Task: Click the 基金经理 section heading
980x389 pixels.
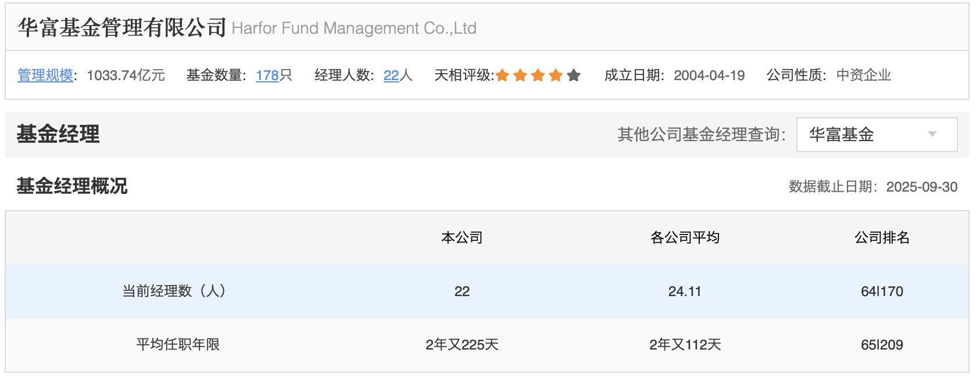Action: (58, 134)
